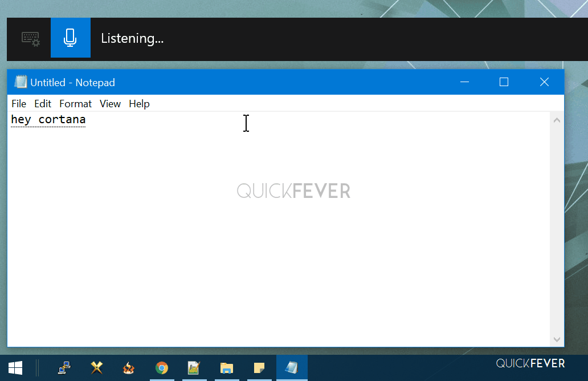The width and height of the screenshot is (588, 381).
Task: Close the Notepad window
Action: point(544,82)
